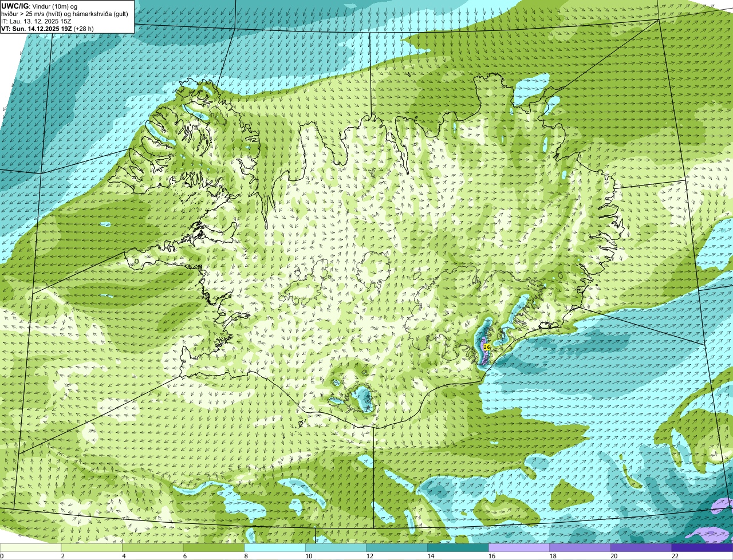Choose the darkest swatch above 22 m/s

click(x=702, y=547)
